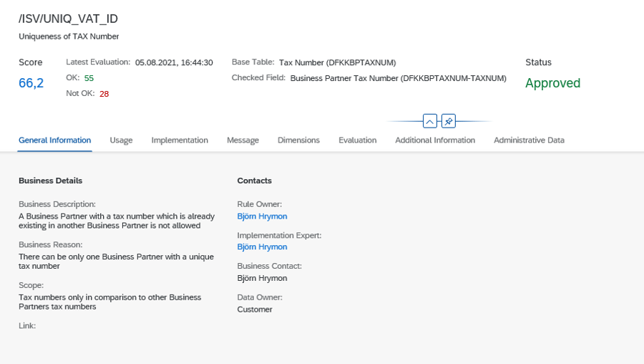Click the Implementation Expert label
Screen dimensions: 644x364
pyautogui.click(x=279, y=235)
